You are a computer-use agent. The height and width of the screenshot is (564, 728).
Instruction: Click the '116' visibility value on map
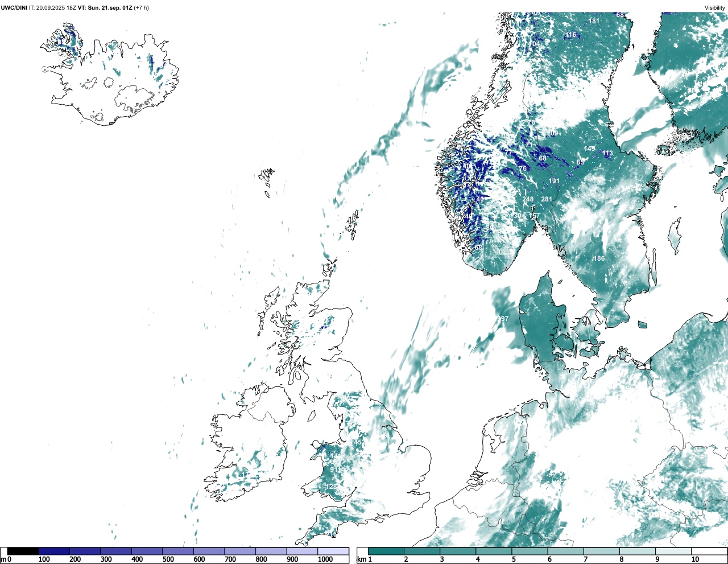tap(570, 35)
